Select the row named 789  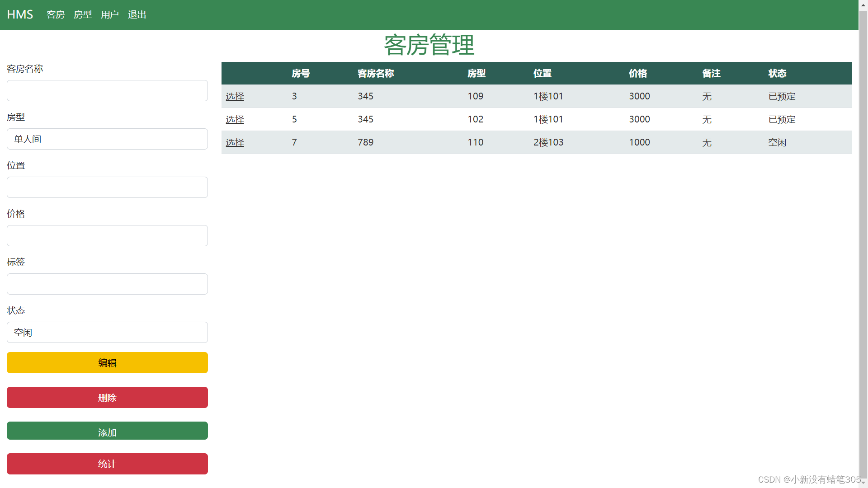235,142
